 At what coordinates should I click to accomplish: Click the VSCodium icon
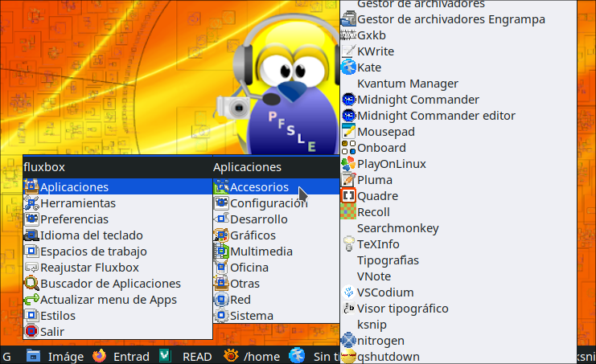pos(348,292)
